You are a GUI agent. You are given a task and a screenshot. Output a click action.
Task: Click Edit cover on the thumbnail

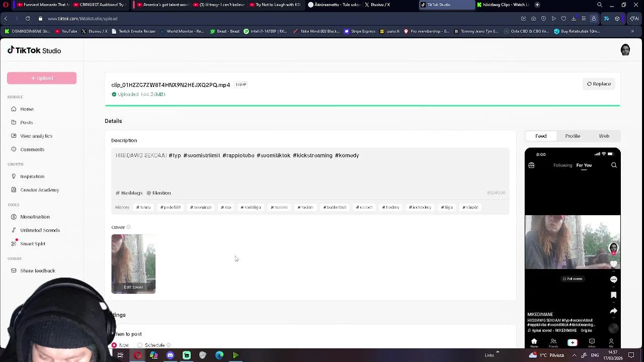click(133, 287)
